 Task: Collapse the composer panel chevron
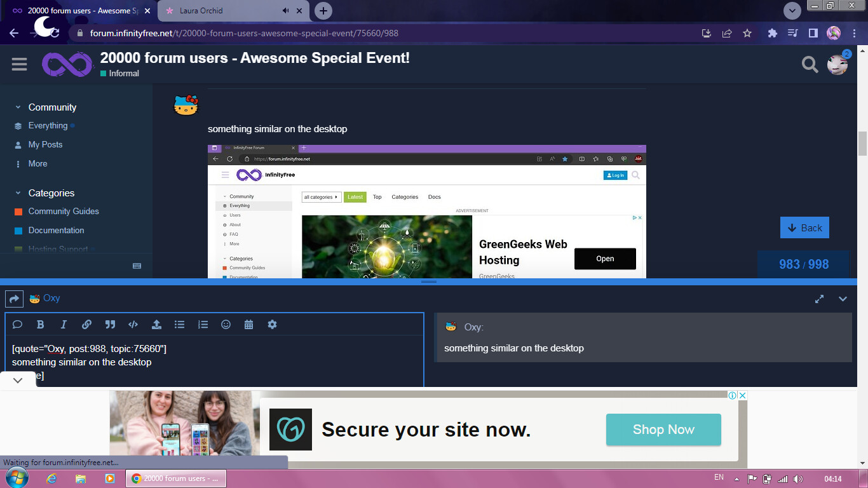click(843, 299)
